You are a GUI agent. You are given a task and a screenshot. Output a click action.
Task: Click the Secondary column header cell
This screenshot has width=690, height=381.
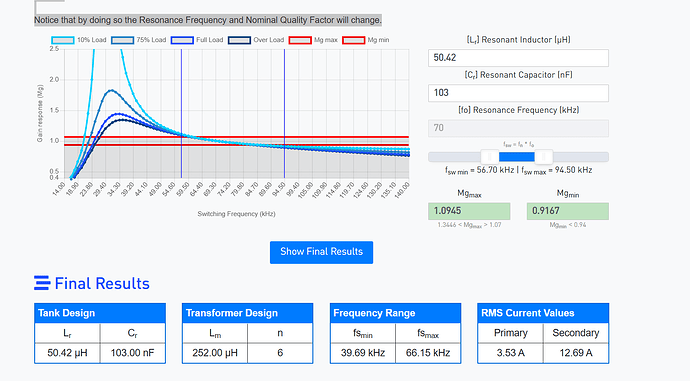[x=576, y=333]
